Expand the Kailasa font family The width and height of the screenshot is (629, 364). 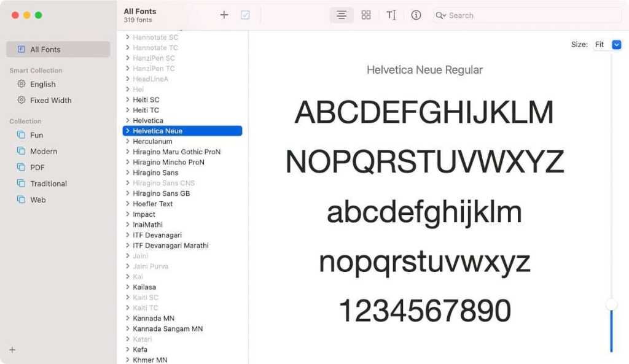[128, 287]
